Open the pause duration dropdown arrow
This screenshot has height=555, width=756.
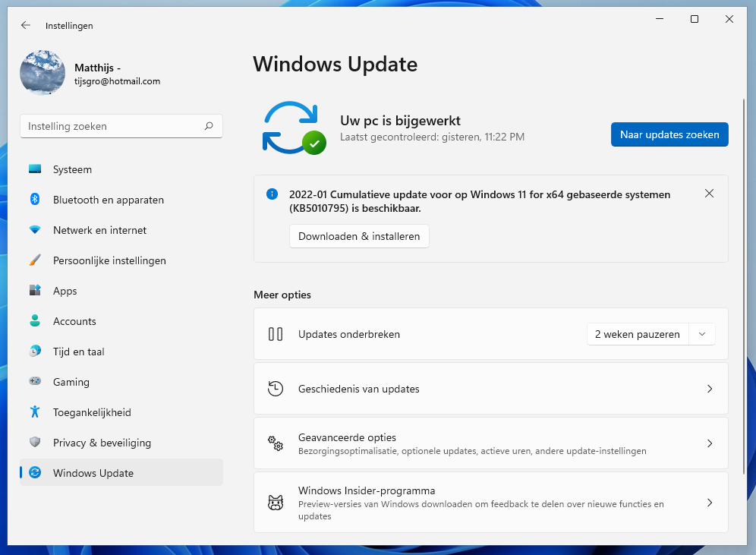click(x=702, y=334)
